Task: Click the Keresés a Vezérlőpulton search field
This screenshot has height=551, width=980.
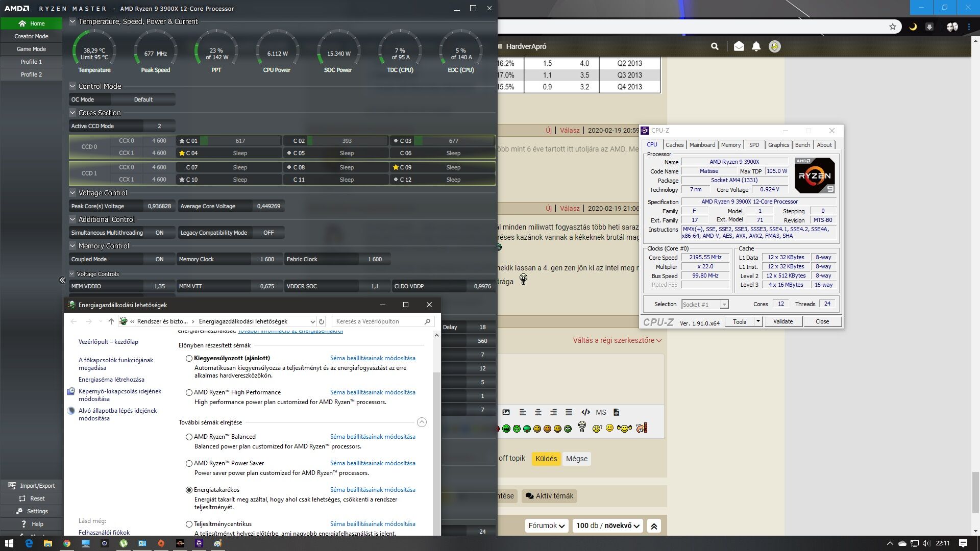Action: [383, 321]
